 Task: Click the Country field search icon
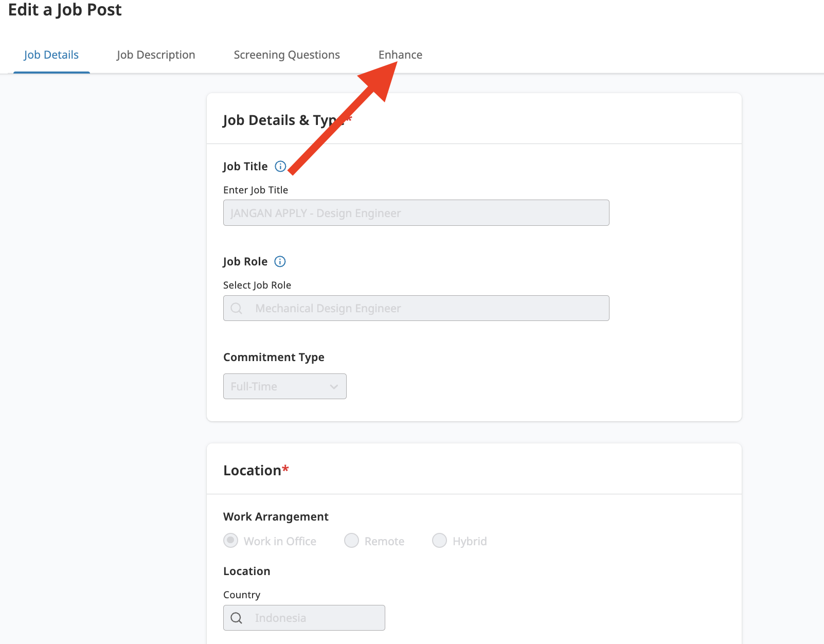(236, 618)
